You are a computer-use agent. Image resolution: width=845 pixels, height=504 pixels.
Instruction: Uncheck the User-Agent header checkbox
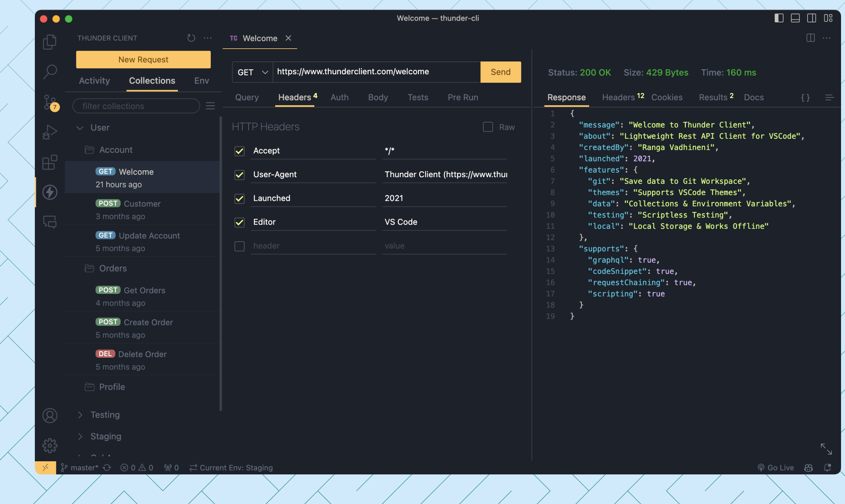tap(239, 175)
